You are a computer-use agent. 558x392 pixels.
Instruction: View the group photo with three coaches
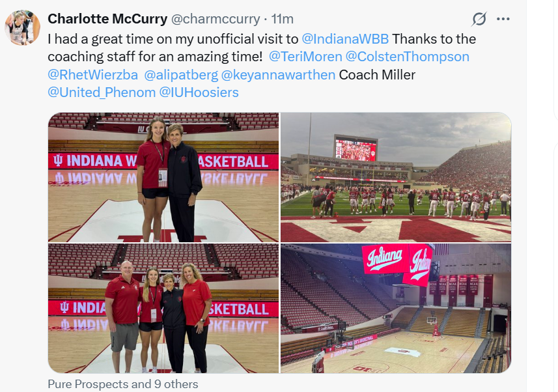(x=163, y=309)
